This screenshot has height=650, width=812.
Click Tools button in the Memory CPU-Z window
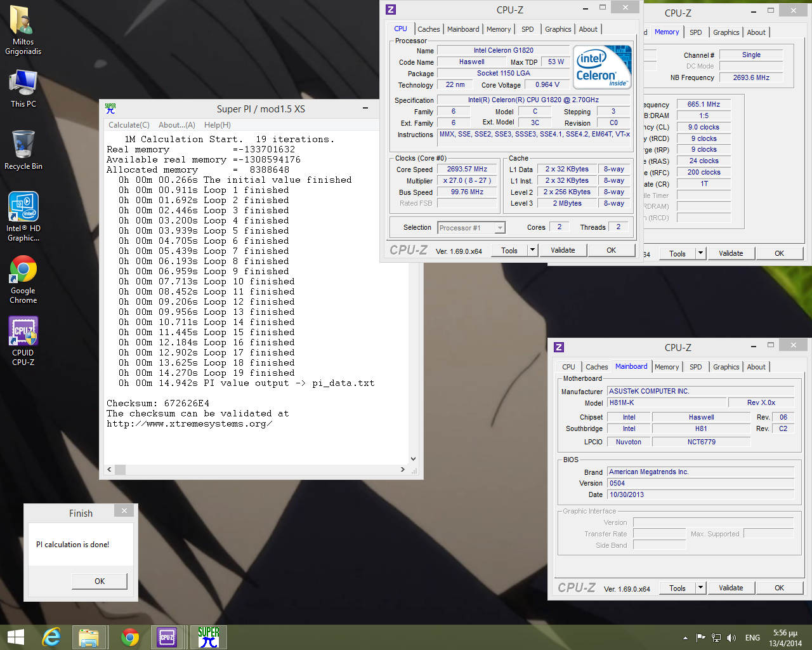[678, 254]
